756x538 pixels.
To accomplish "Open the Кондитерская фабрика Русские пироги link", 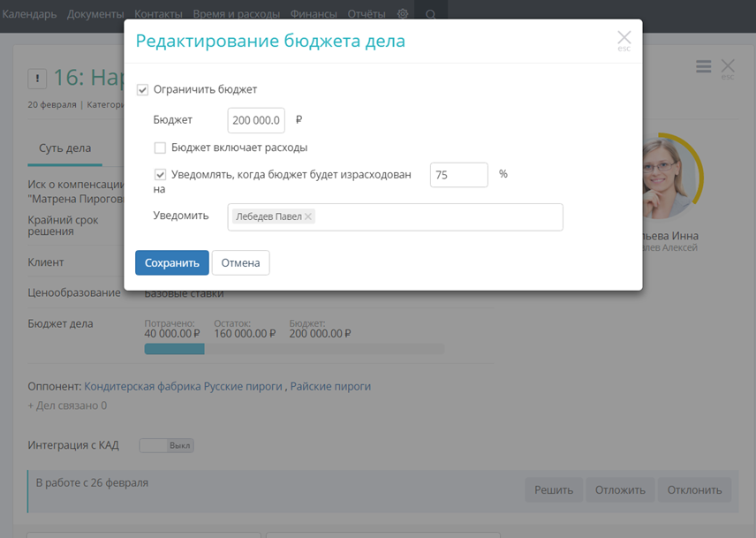I will 184,386.
